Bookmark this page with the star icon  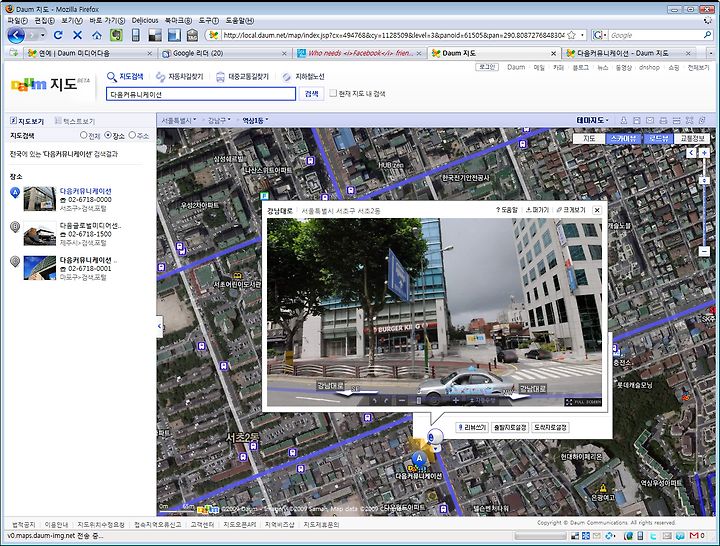pyautogui.click(x=571, y=35)
